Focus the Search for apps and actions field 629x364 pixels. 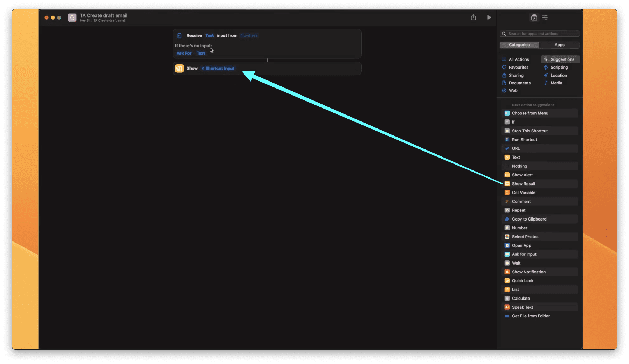click(541, 34)
